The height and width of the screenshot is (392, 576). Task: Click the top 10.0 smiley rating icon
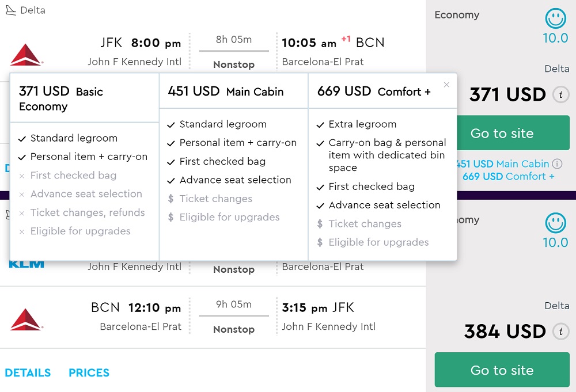555,19
